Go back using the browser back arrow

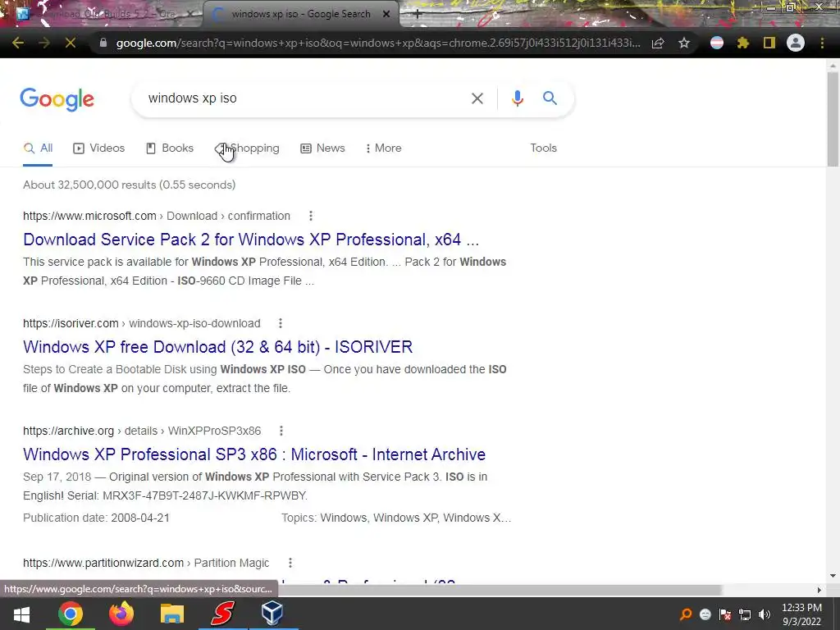(18, 43)
